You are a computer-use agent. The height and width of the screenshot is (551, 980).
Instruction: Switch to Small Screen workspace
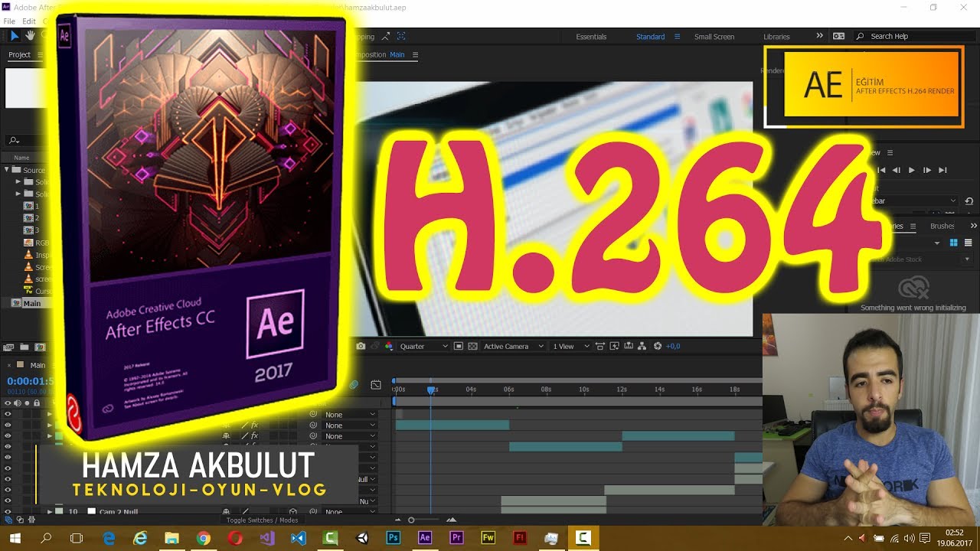coord(714,36)
